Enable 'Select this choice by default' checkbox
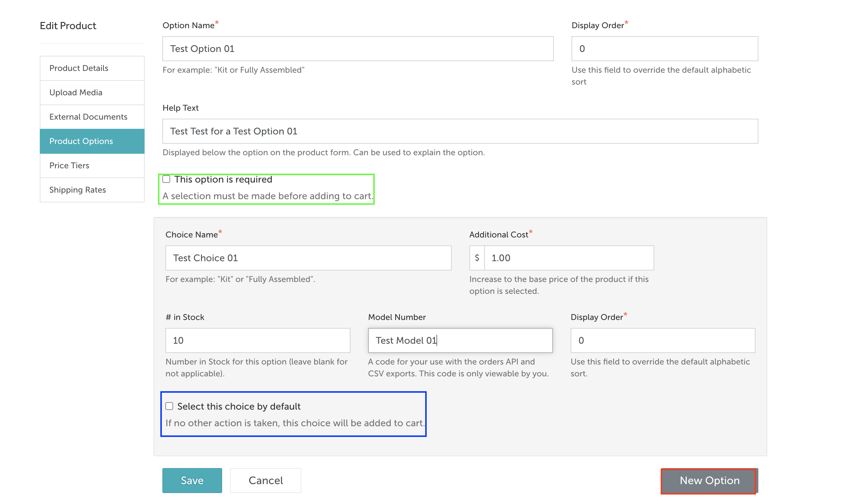Viewport: 851px width, 504px height. pyautogui.click(x=169, y=406)
